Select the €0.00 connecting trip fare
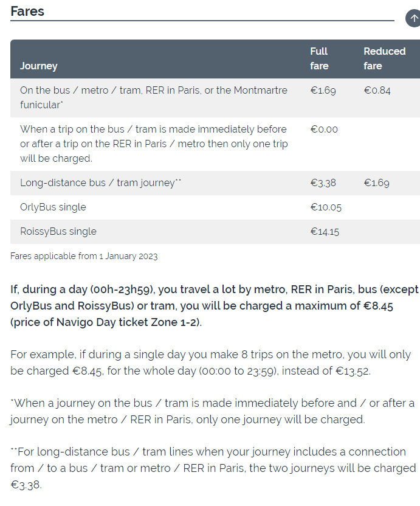This screenshot has width=420, height=506. [x=324, y=130]
